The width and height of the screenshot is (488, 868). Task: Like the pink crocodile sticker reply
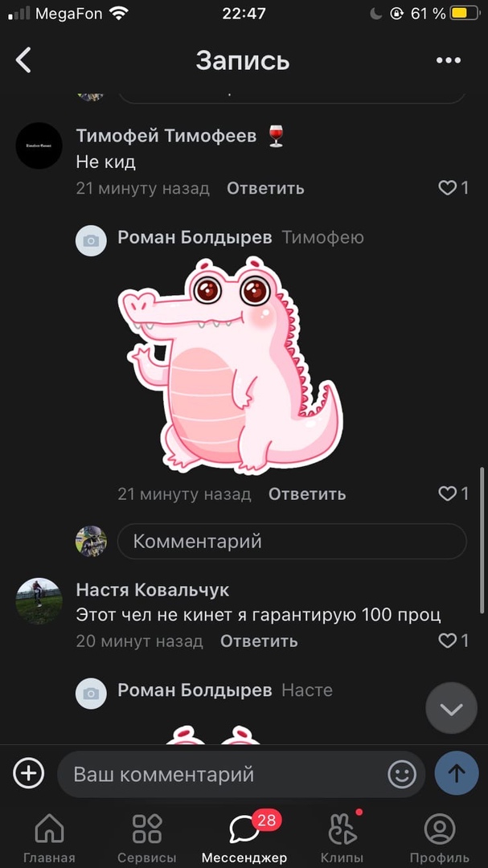[x=453, y=493]
